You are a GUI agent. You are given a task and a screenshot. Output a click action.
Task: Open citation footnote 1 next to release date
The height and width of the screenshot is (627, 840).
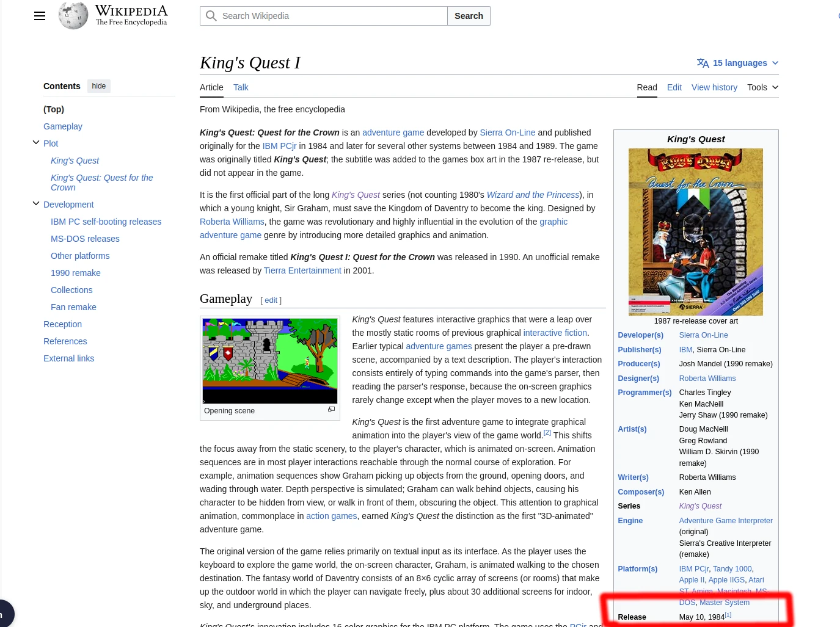728,615
